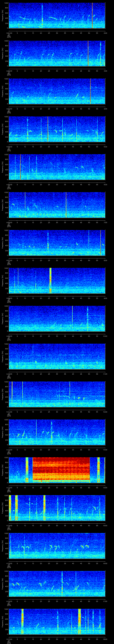Click the '7:00' end time label
Image resolution: width=114 pixels, height=644 pixels.
[105, 222]
